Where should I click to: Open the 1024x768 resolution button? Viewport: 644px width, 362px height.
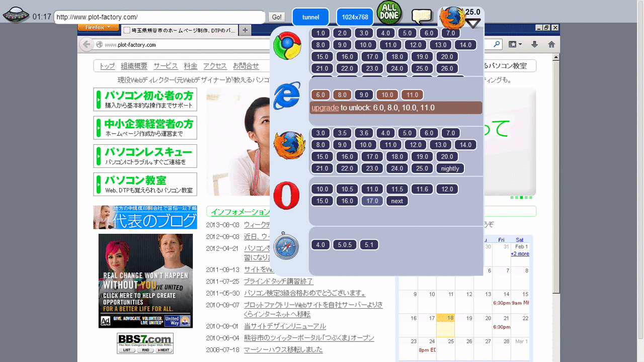pyautogui.click(x=355, y=17)
